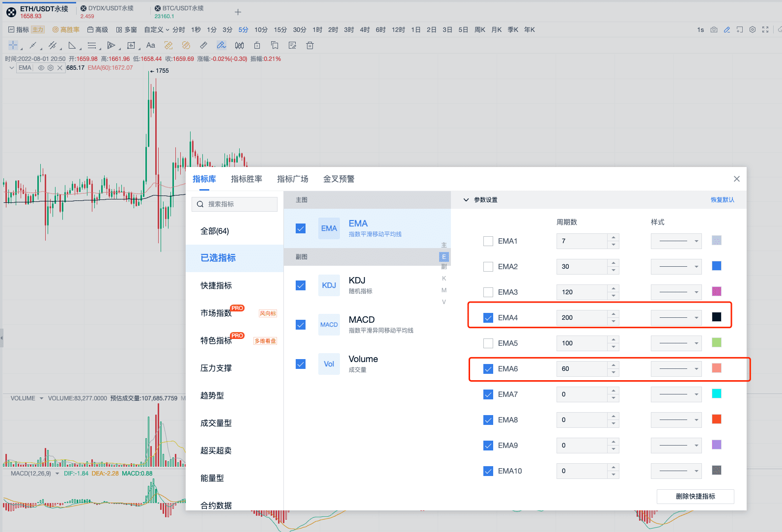Switch to the 指标胜率 tab
The width and height of the screenshot is (782, 532).
click(247, 179)
